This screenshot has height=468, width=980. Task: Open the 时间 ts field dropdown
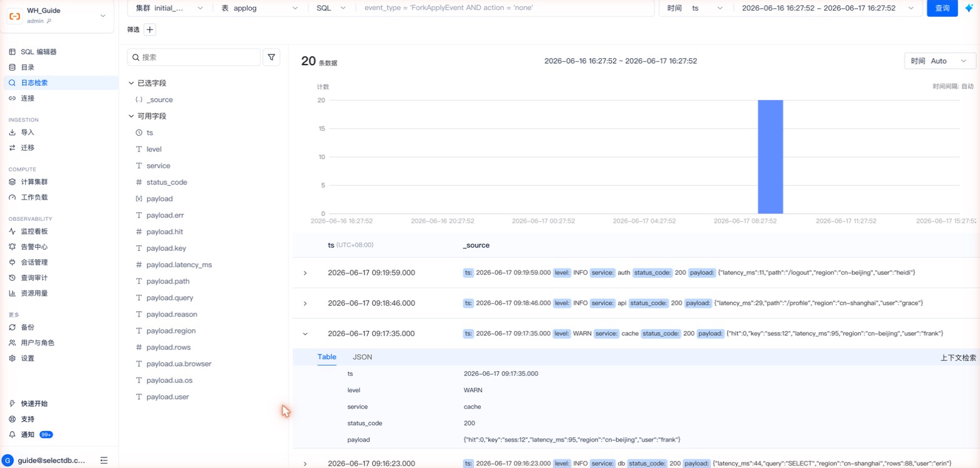coord(696,8)
